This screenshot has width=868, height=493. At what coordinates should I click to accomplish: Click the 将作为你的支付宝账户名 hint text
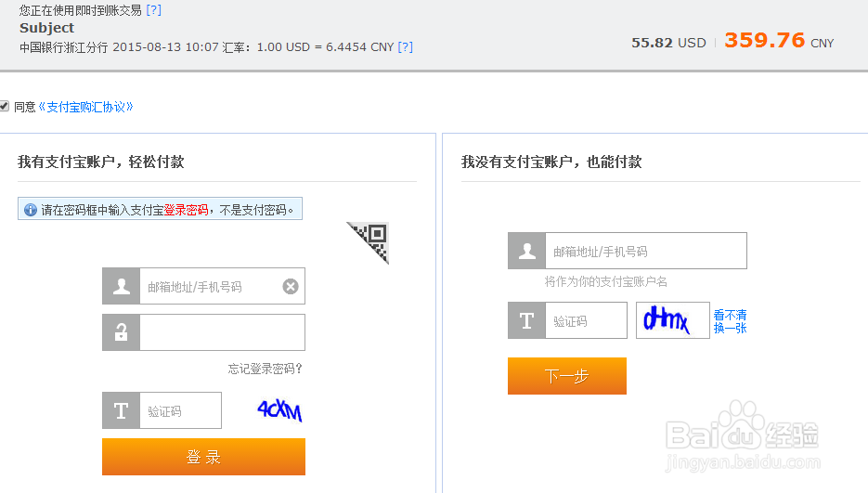pyautogui.click(x=605, y=281)
